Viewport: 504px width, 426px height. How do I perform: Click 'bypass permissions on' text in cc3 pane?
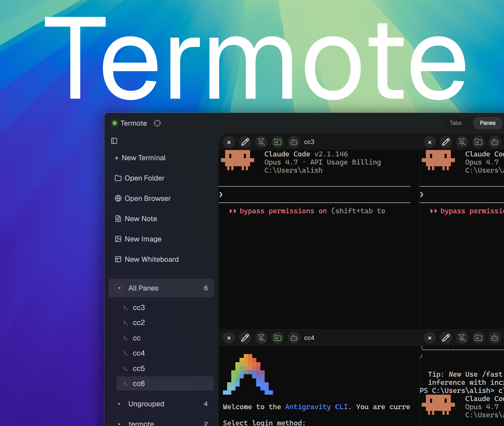tap(283, 211)
